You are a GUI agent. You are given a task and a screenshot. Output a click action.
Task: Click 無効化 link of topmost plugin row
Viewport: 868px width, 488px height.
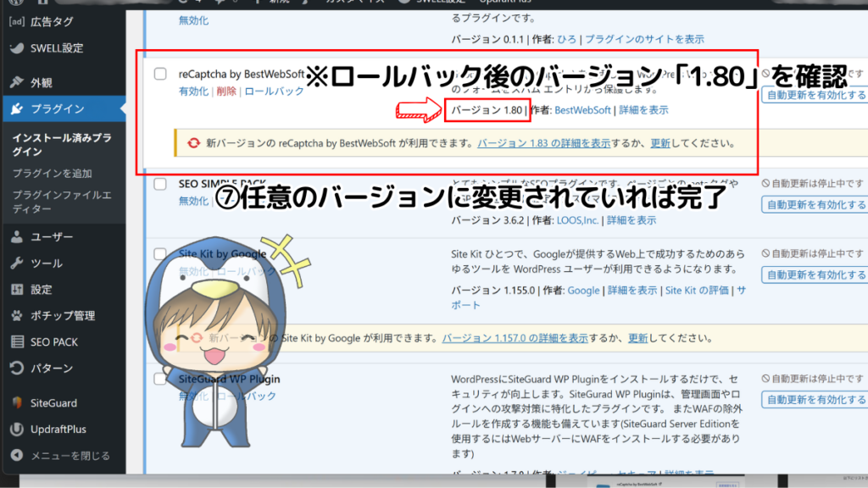[x=194, y=20]
